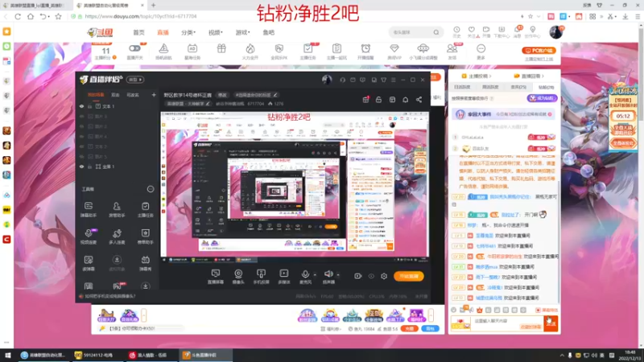Viewport: 644px width, 362px height.
Task: Switch to the 周贡献榜 ranking tab
Action: 490,87
